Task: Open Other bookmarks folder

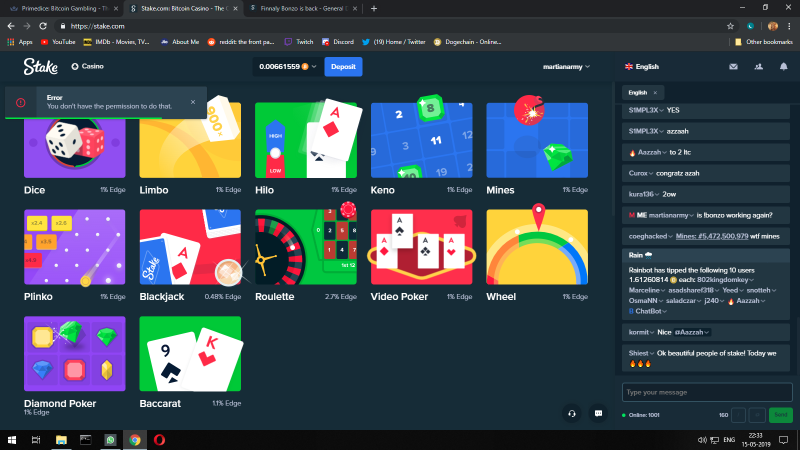Action: point(764,42)
